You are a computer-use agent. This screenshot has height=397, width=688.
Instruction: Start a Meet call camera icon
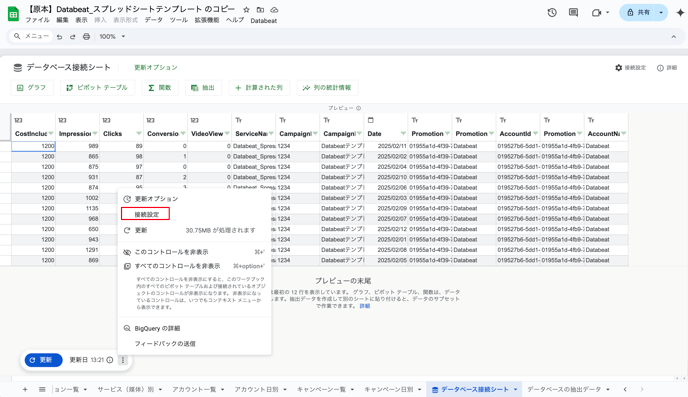click(x=596, y=13)
